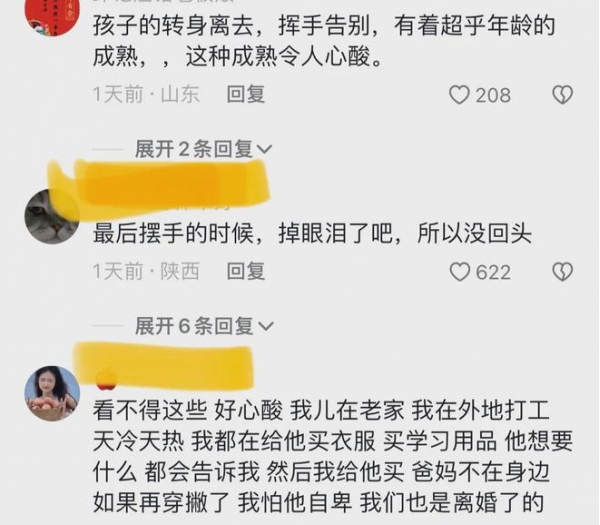
Task: Open the cat avatar commenter profile
Action: 52,216
